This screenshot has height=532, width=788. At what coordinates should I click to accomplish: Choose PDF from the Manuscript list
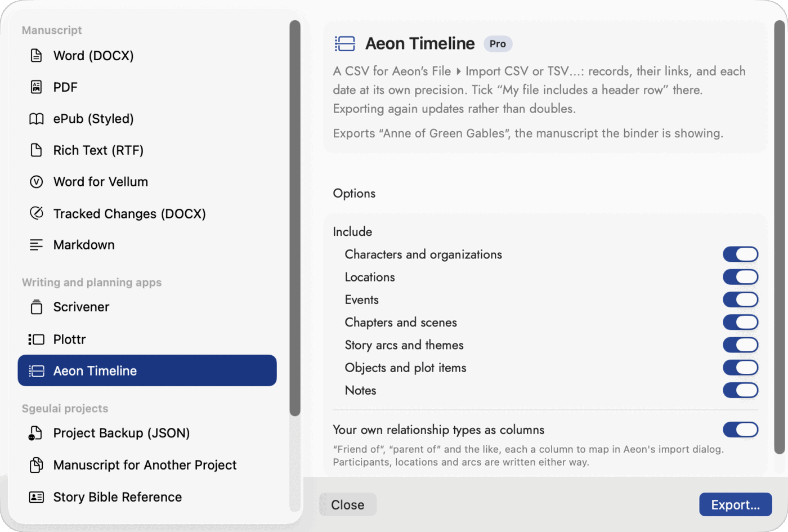147,87
